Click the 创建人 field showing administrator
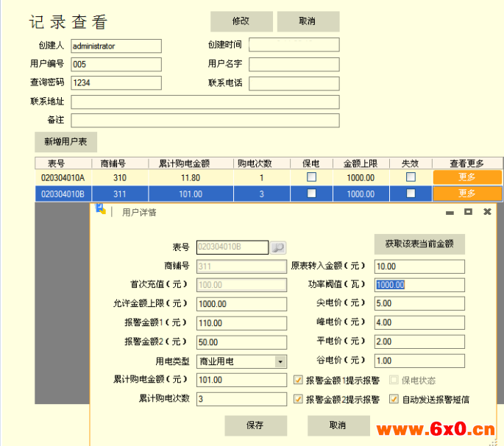The image size is (504, 446). (116, 46)
